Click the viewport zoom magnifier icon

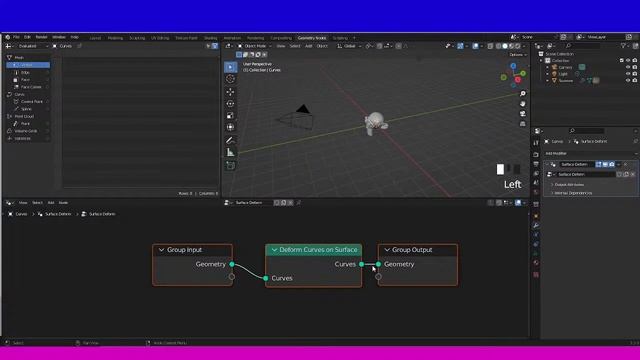click(522, 94)
